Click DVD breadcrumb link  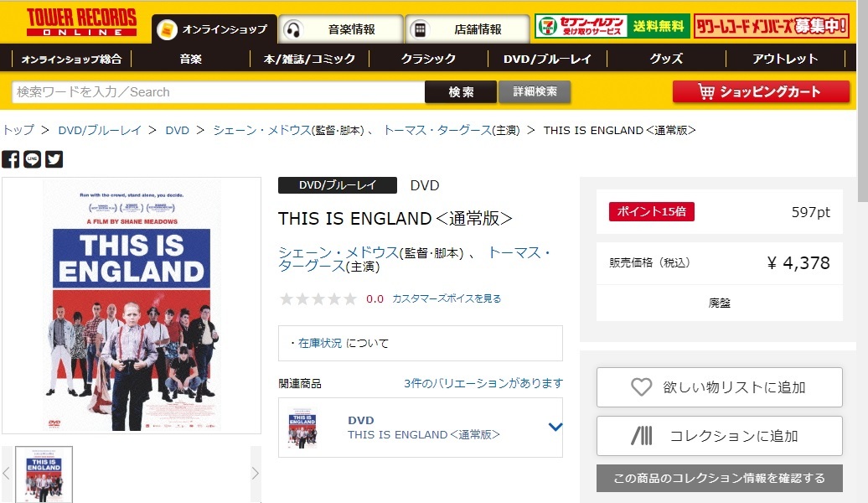pyautogui.click(x=177, y=130)
